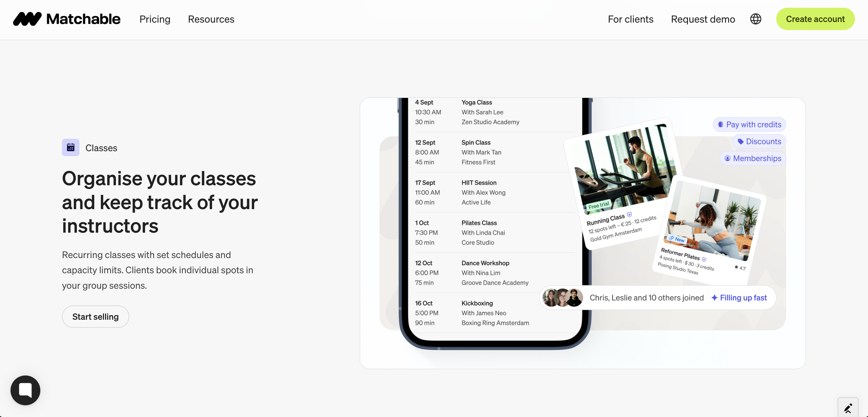Open the Resources menu
The width and height of the screenshot is (868, 417).
[211, 19]
